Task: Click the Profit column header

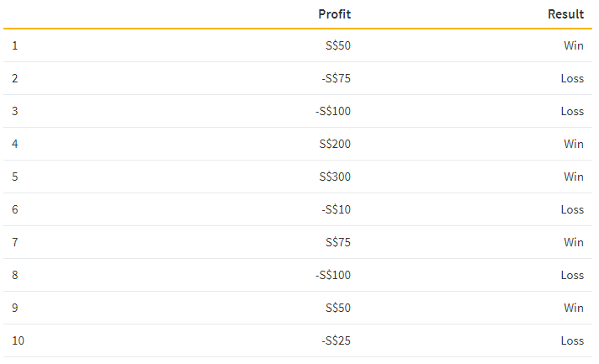Action: coord(334,14)
